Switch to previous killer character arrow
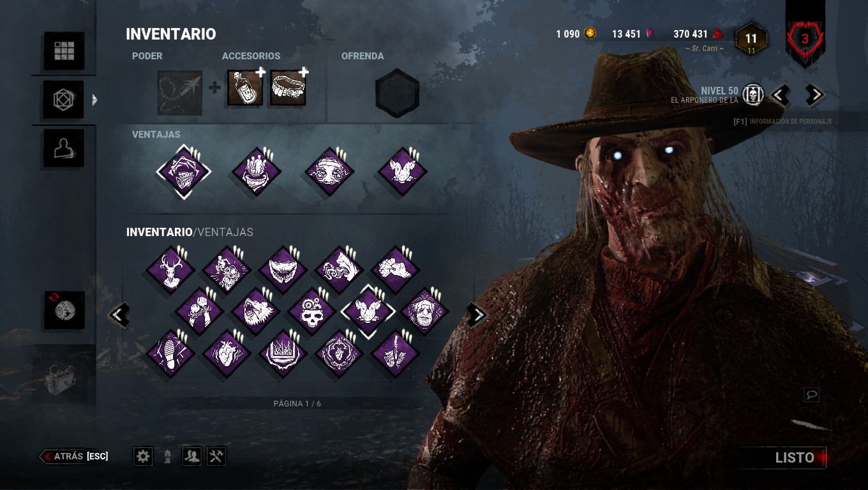Image resolution: width=868 pixels, height=490 pixels. [780, 95]
